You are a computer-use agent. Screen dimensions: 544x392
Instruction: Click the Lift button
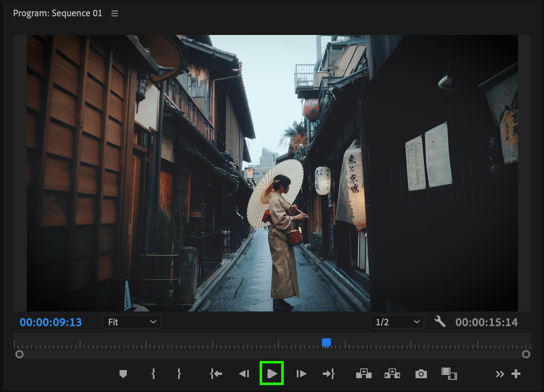pyautogui.click(x=363, y=374)
